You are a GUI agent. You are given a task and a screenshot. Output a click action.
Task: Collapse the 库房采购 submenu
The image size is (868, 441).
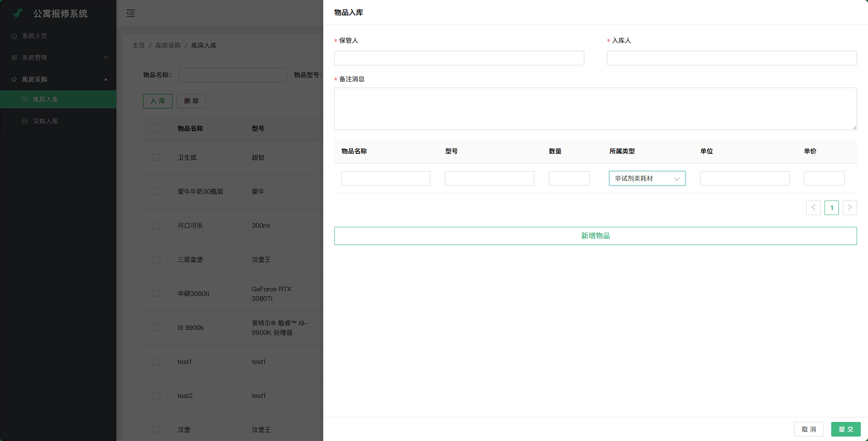click(106, 79)
